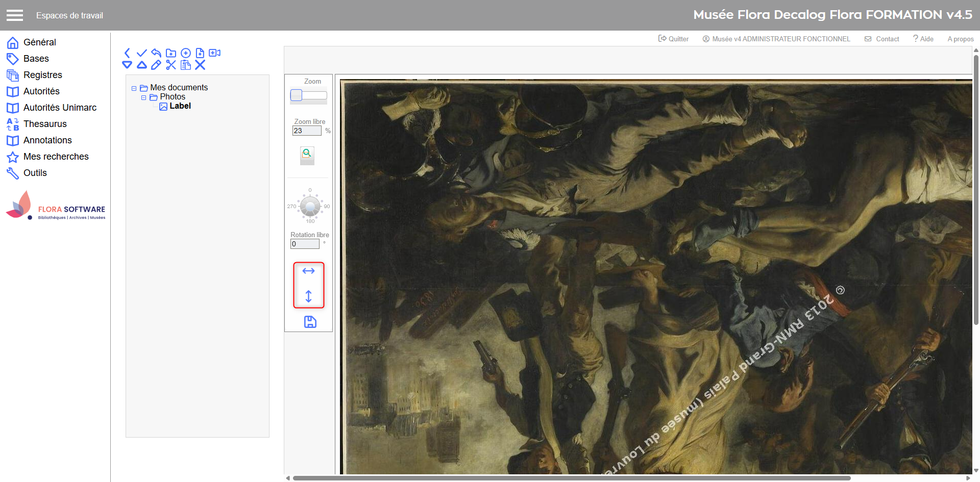
Task: Open the Aide help link
Action: point(923,39)
